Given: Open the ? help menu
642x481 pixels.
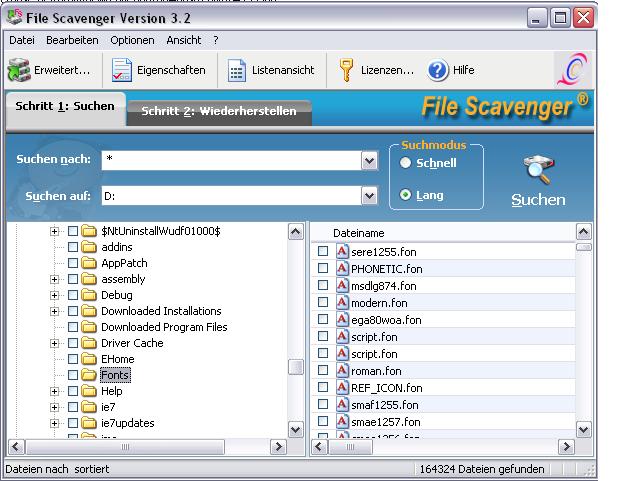Looking at the screenshot, I should click(216, 40).
